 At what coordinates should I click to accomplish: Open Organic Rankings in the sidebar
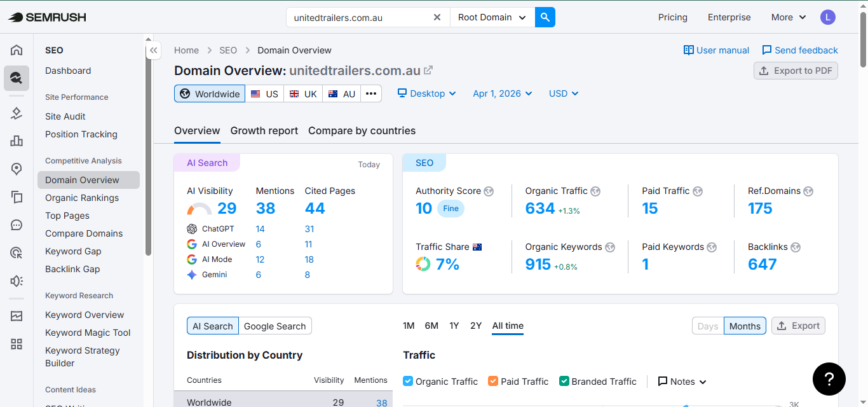click(x=82, y=198)
